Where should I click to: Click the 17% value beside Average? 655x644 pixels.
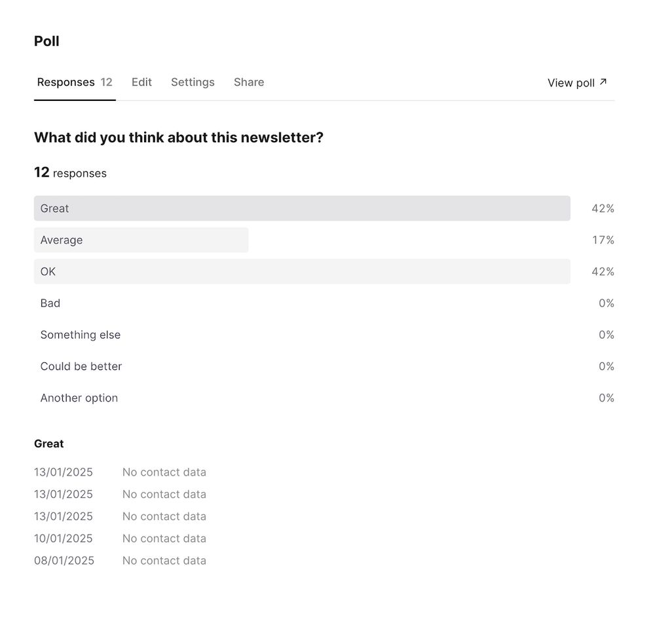(x=603, y=240)
